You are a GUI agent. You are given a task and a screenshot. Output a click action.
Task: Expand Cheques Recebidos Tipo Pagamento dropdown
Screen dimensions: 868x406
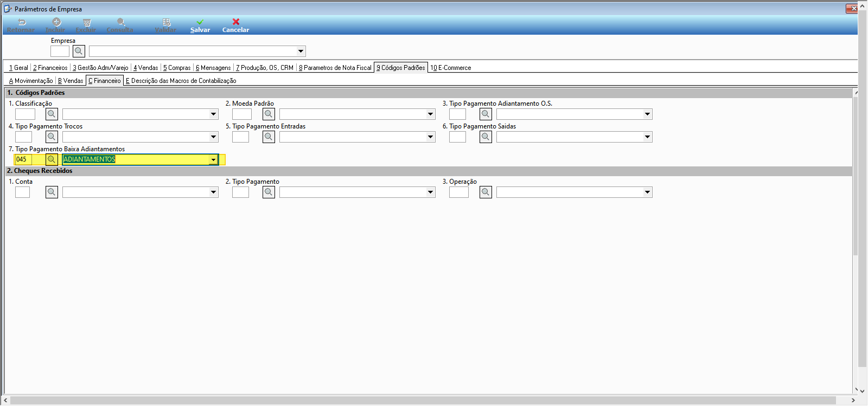pos(430,192)
